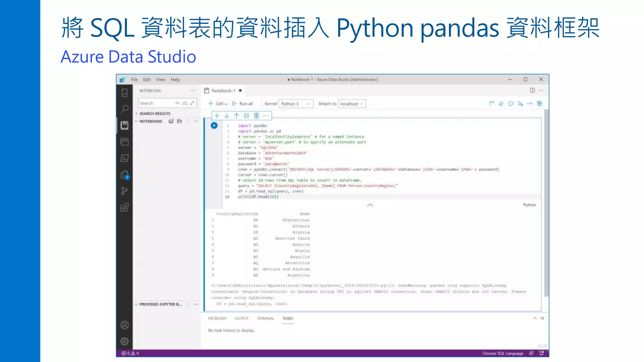Collapse the Provided Jupyter Books section
644x362 pixels.
click(x=159, y=304)
